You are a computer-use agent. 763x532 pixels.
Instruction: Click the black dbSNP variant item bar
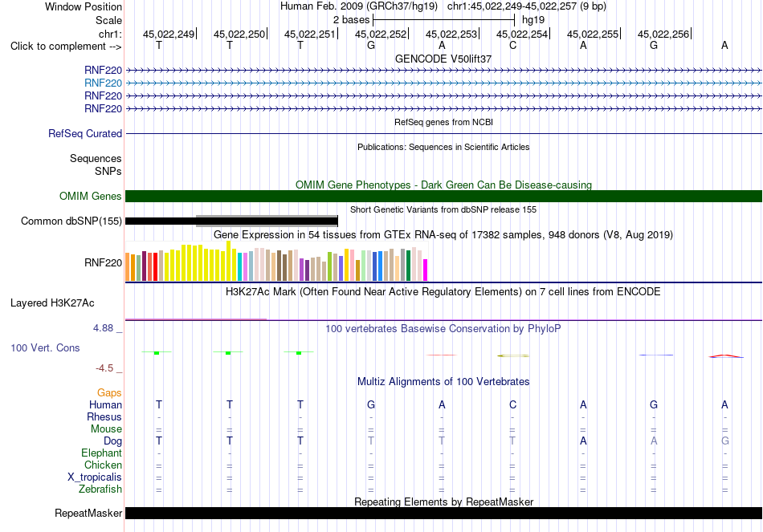tap(231, 221)
